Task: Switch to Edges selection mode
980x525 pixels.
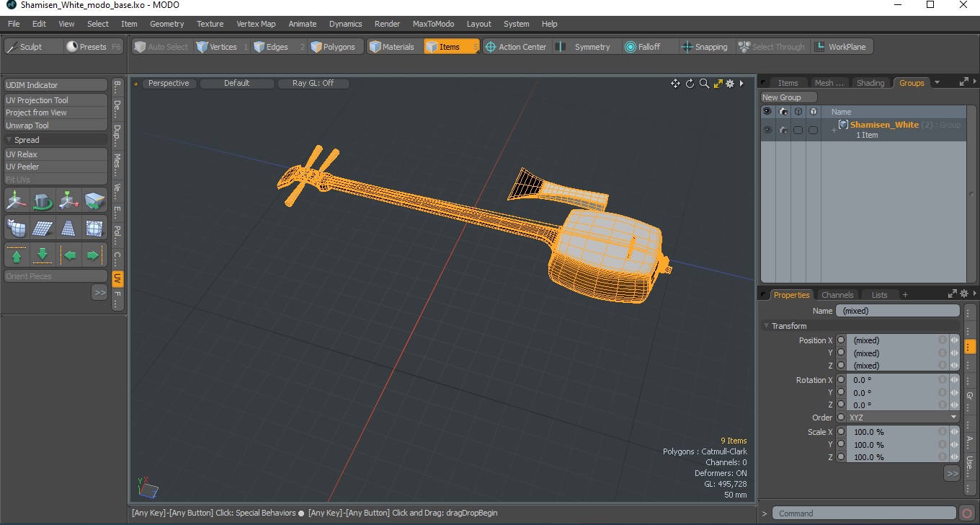Action: coord(277,47)
